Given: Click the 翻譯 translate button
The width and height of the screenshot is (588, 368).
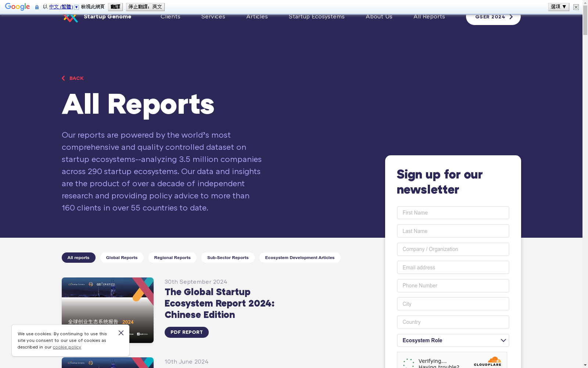Looking at the screenshot, I should (x=115, y=7).
